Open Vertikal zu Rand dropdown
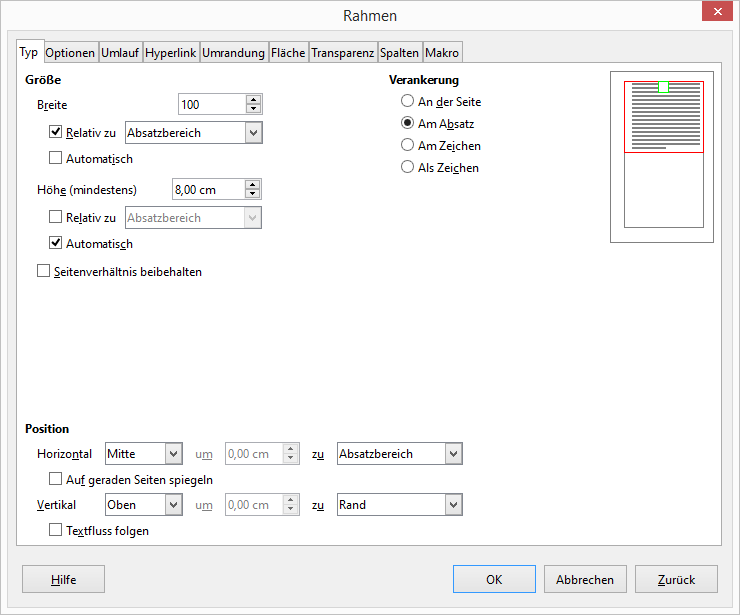 pyautogui.click(x=400, y=505)
